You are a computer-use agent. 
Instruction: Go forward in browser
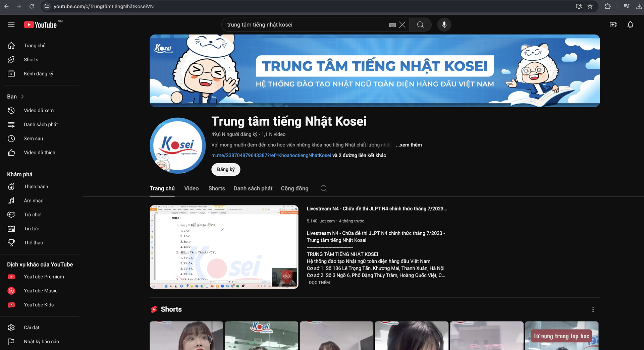click(19, 6)
